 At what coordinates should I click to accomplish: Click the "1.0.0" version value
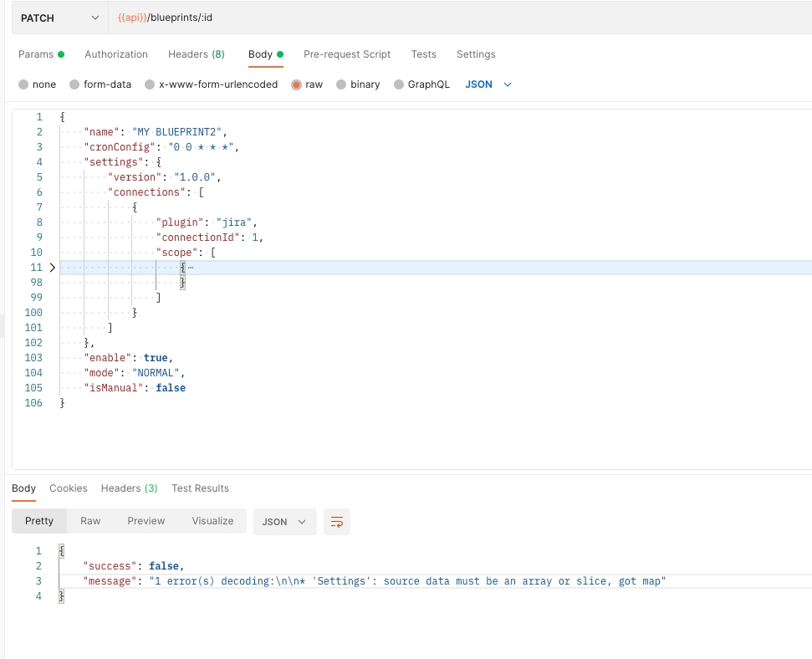(x=195, y=177)
